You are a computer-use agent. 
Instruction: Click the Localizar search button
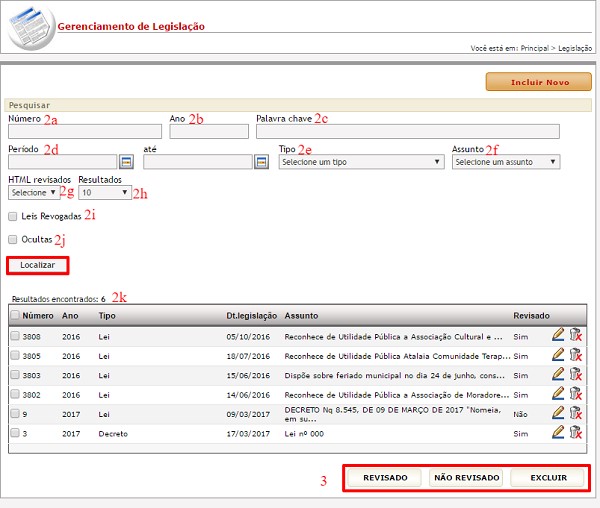point(38,265)
